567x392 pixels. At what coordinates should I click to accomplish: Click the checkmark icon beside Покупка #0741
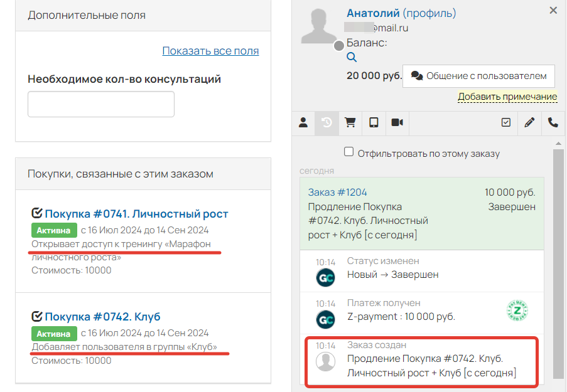point(37,213)
